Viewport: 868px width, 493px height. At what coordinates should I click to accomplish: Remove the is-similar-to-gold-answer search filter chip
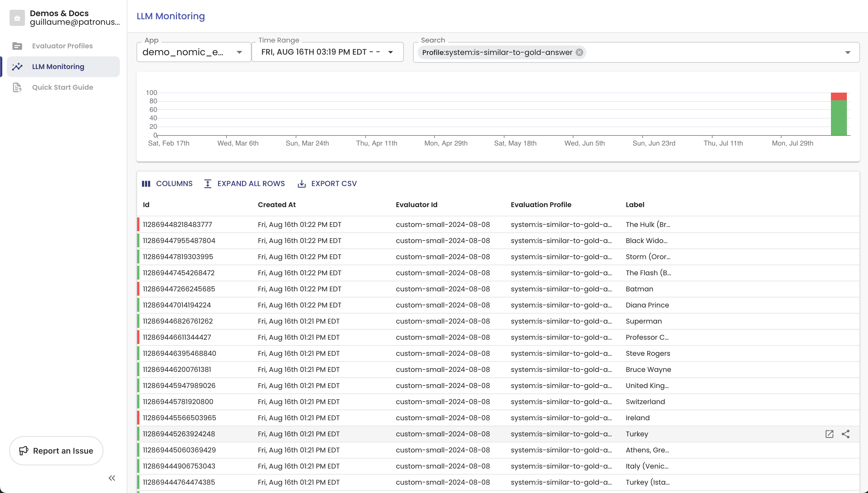click(x=579, y=52)
